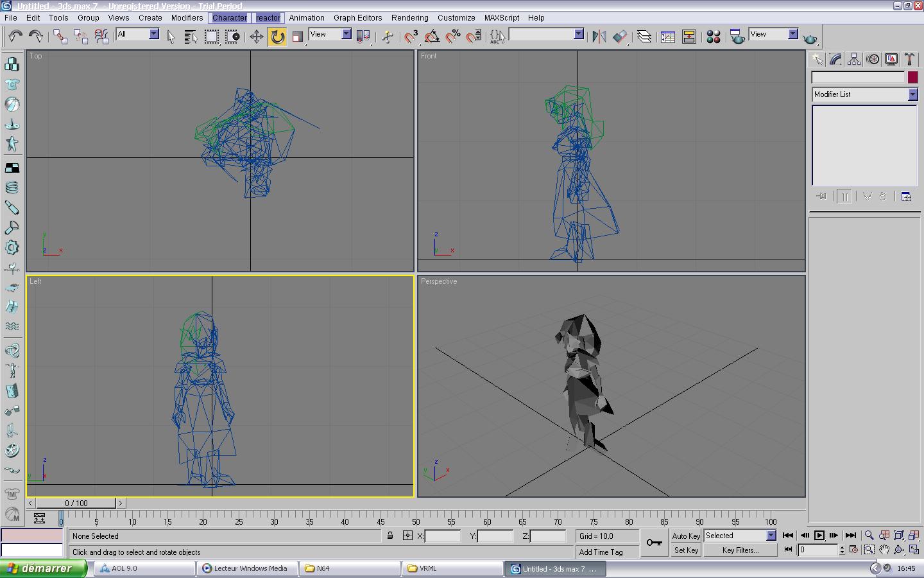
Task: Open the Material Editor spheres icon
Action: pos(714,37)
